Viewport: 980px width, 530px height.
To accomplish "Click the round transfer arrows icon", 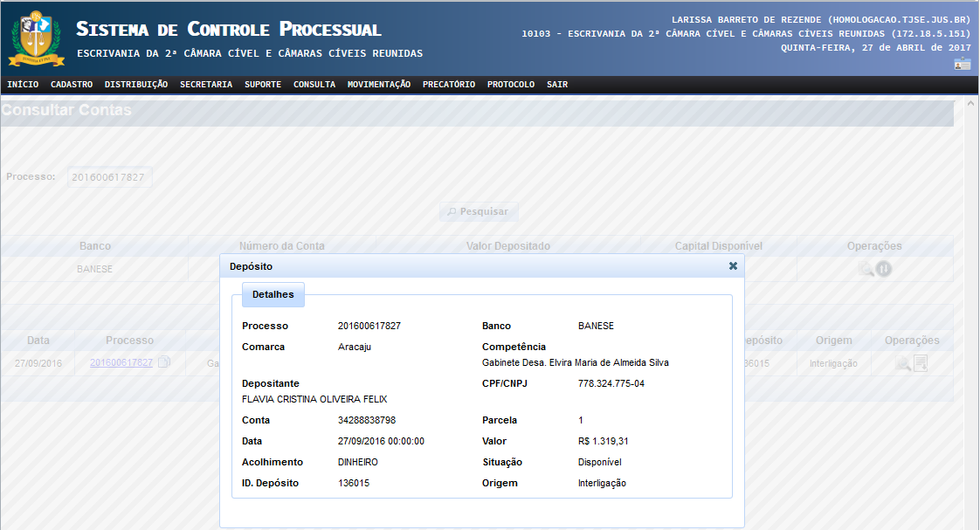I will 884,270.
